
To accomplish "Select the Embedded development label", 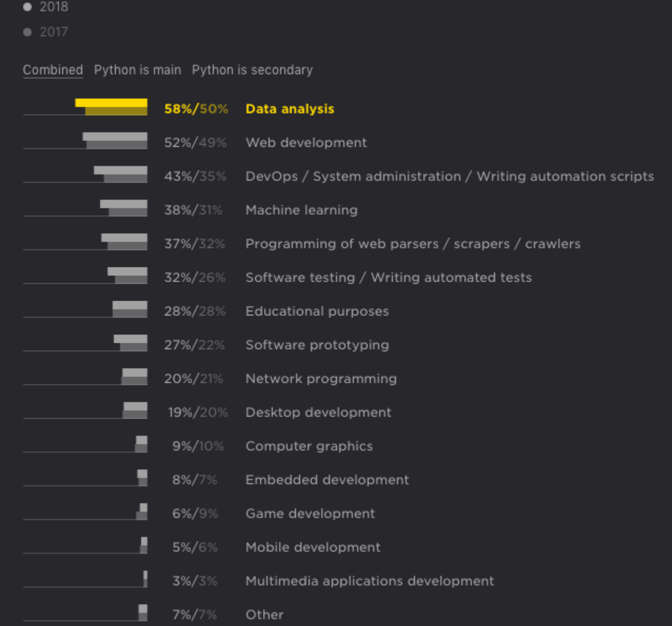I will pos(327,480).
